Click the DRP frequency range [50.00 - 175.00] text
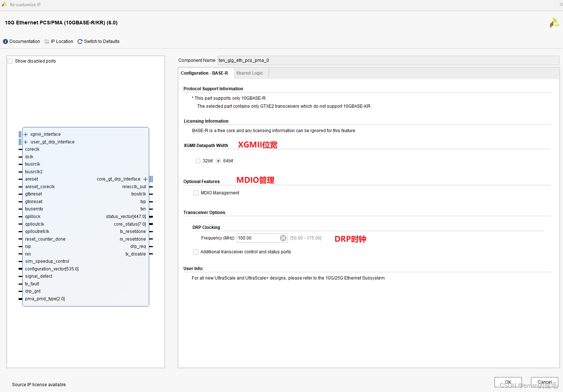The width and height of the screenshot is (563, 392). pos(306,238)
